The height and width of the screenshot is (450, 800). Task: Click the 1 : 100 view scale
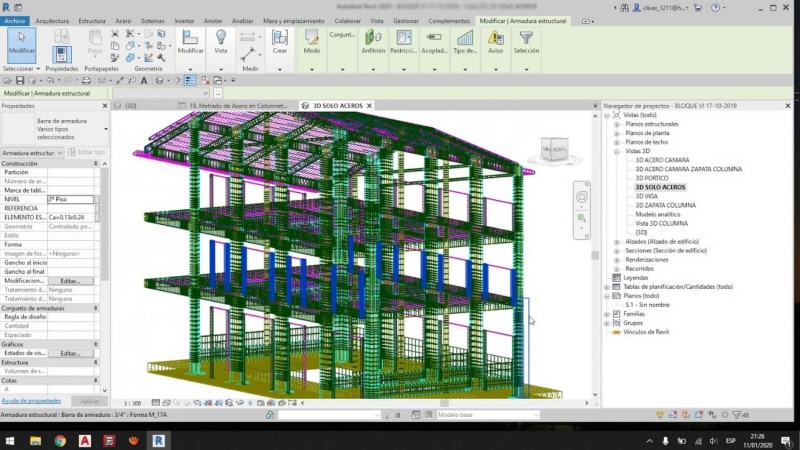pos(133,403)
